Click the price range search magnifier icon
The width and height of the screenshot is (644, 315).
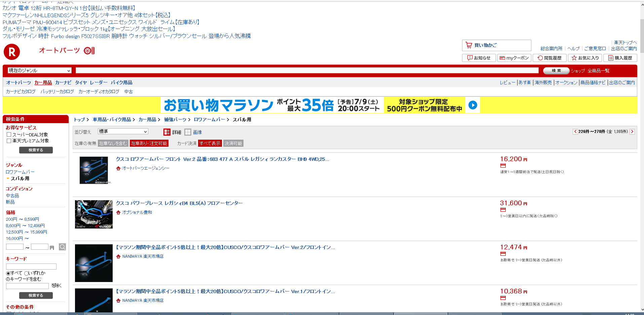tap(62, 247)
